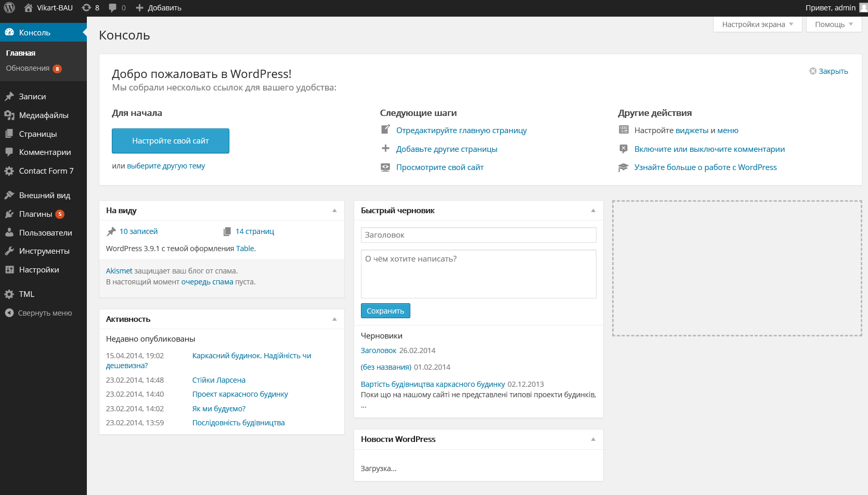
Task: Open the comments bubble icon in admin bar
Action: pyautogui.click(x=113, y=8)
